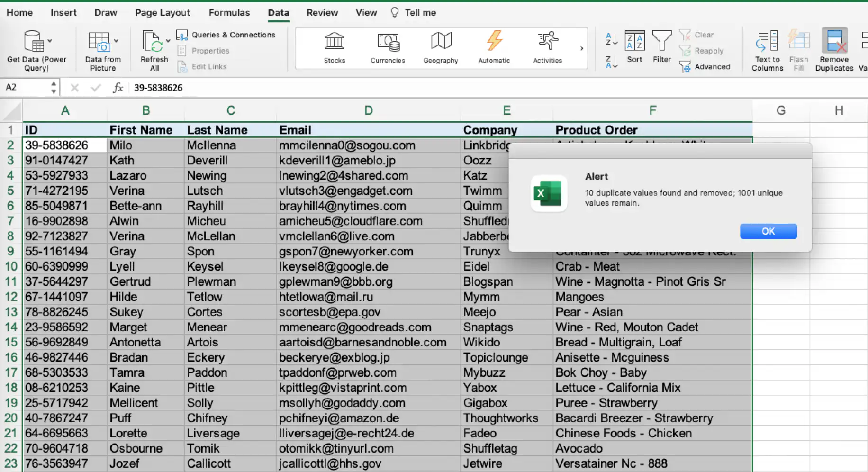868x472 pixels.
Task: Click the select-all corner triangle
Action: click(x=12, y=111)
